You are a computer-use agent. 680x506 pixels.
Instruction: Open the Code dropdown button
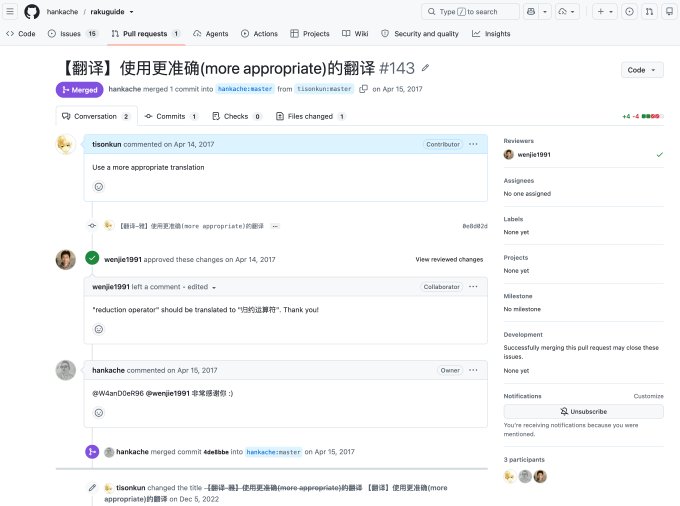tap(642, 70)
